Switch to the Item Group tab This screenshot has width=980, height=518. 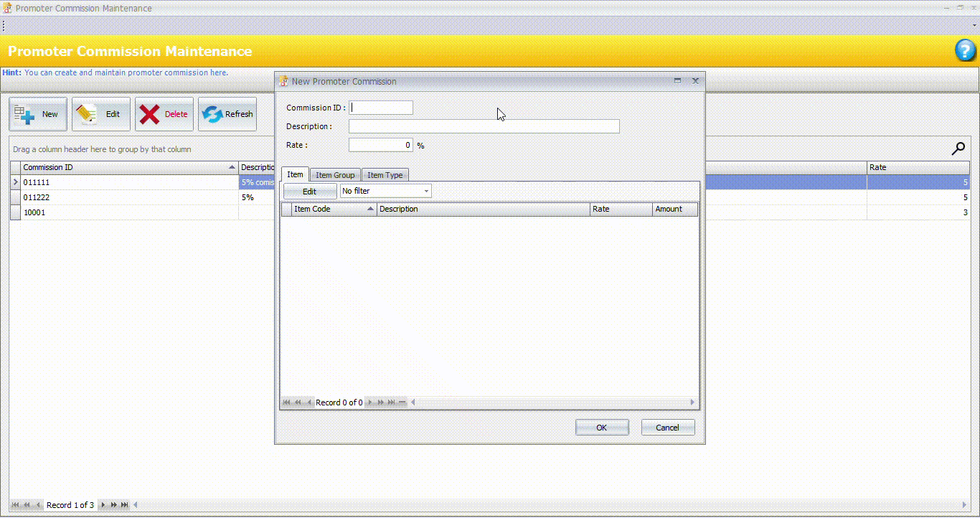click(335, 175)
